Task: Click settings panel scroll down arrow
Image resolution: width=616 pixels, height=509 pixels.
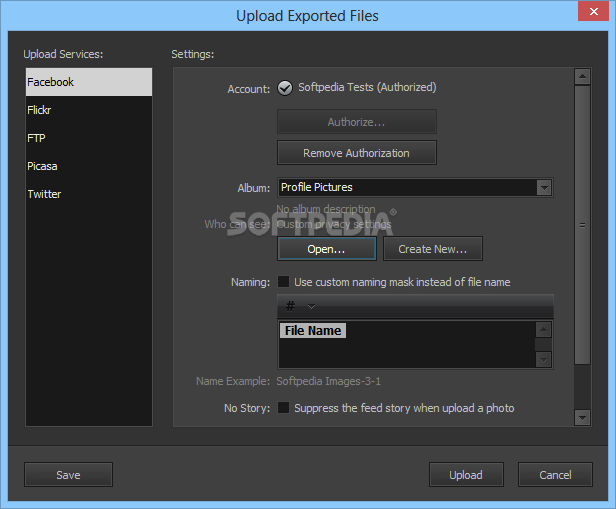Action: coord(582,417)
